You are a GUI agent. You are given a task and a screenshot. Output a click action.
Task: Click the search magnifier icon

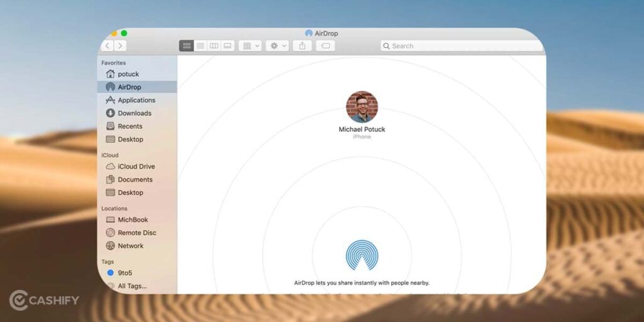pos(386,46)
